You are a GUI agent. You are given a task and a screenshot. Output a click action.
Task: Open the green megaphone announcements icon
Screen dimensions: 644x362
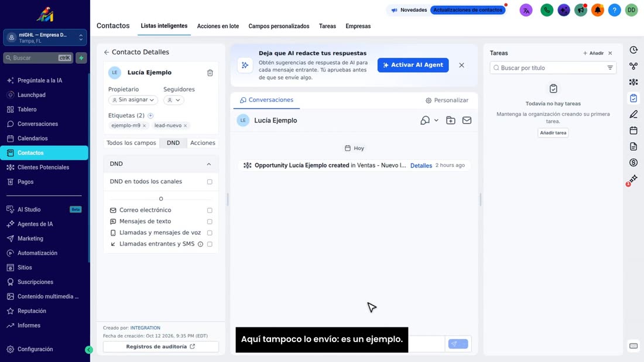581,11
